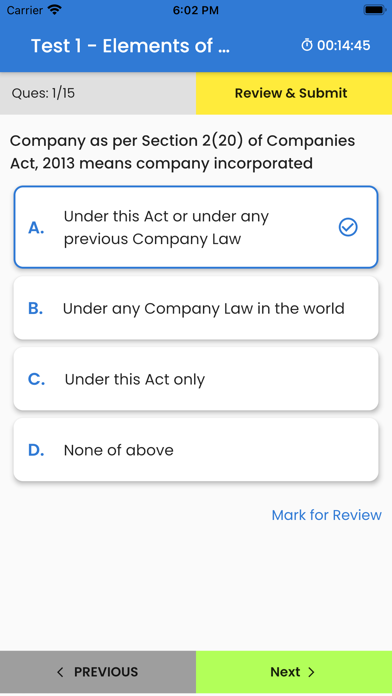Select option C Under this Act only
The height and width of the screenshot is (696, 392).
[x=196, y=379]
